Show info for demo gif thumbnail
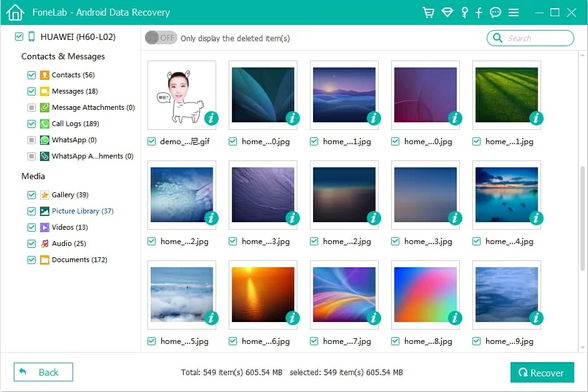The image size is (588, 392). 211,118
